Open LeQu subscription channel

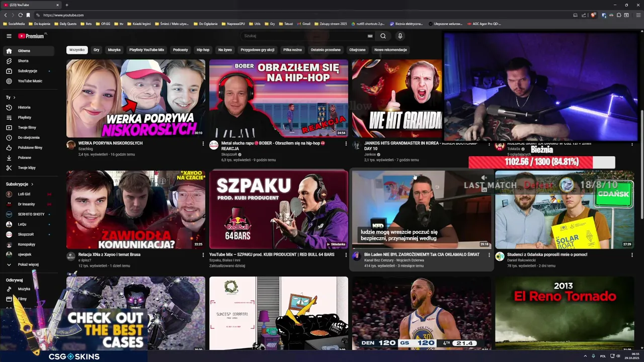click(x=29, y=224)
